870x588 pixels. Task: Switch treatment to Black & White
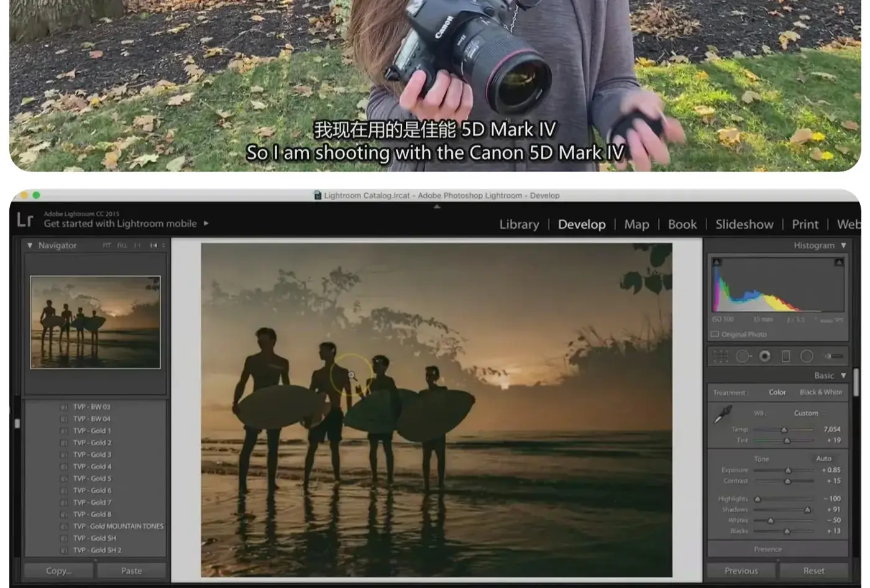(820, 392)
